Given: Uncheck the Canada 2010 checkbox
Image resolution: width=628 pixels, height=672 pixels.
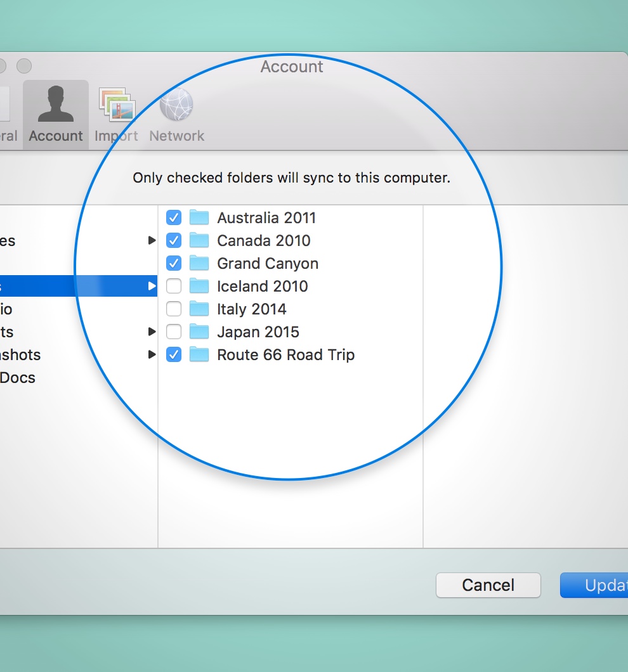Looking at the screenshot, I should point(173,241).
